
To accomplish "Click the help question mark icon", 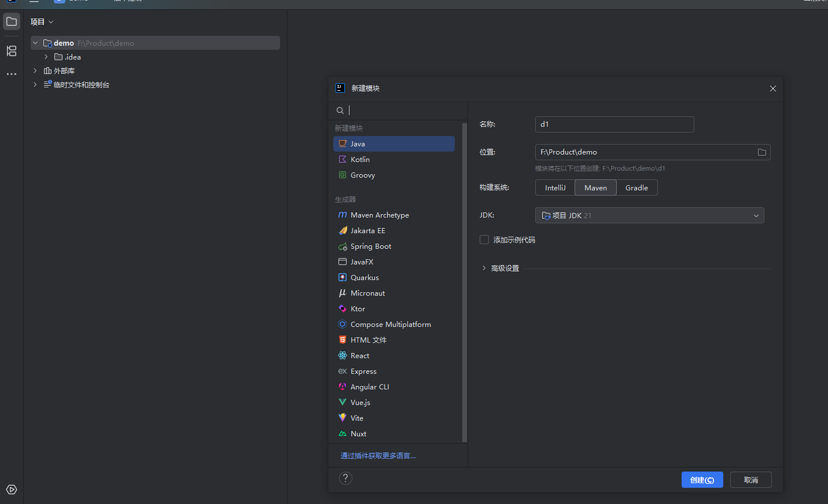I will pos(345,478).
